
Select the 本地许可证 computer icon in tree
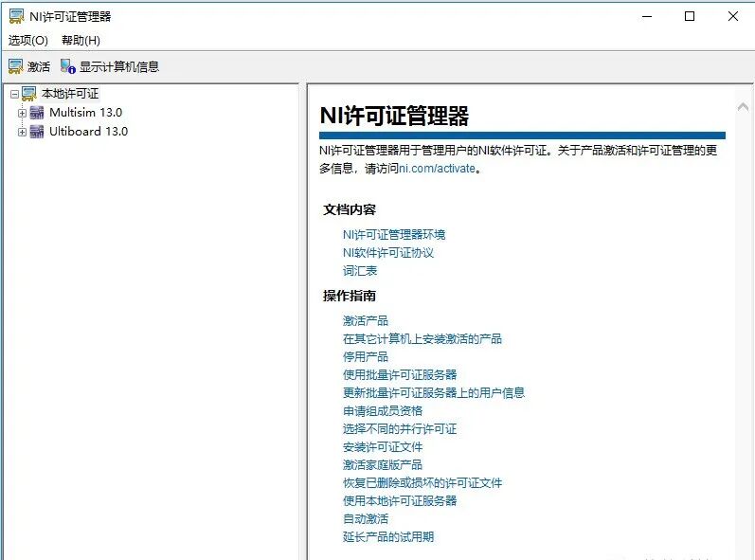coord(29,94)
